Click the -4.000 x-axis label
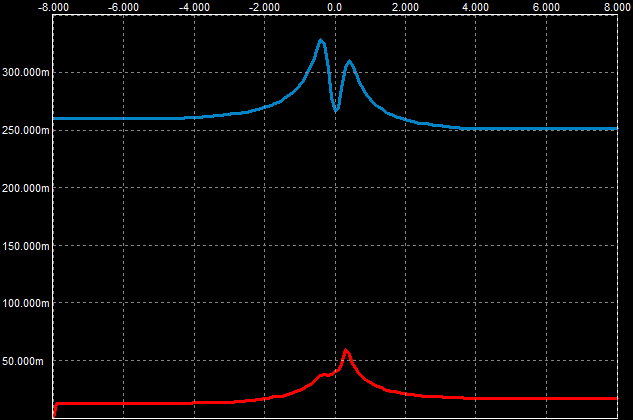This screenshot has width=633, height=420. point(194,7)
